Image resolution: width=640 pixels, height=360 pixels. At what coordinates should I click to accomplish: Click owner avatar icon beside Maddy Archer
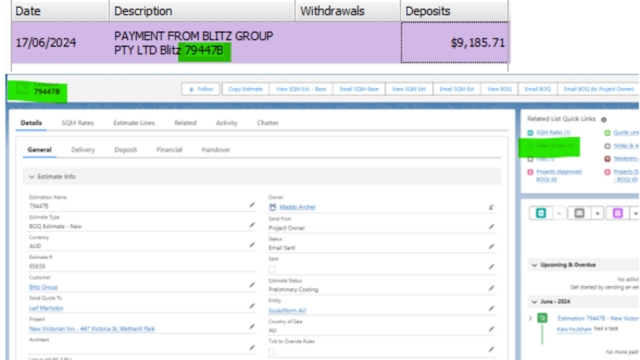273,207
